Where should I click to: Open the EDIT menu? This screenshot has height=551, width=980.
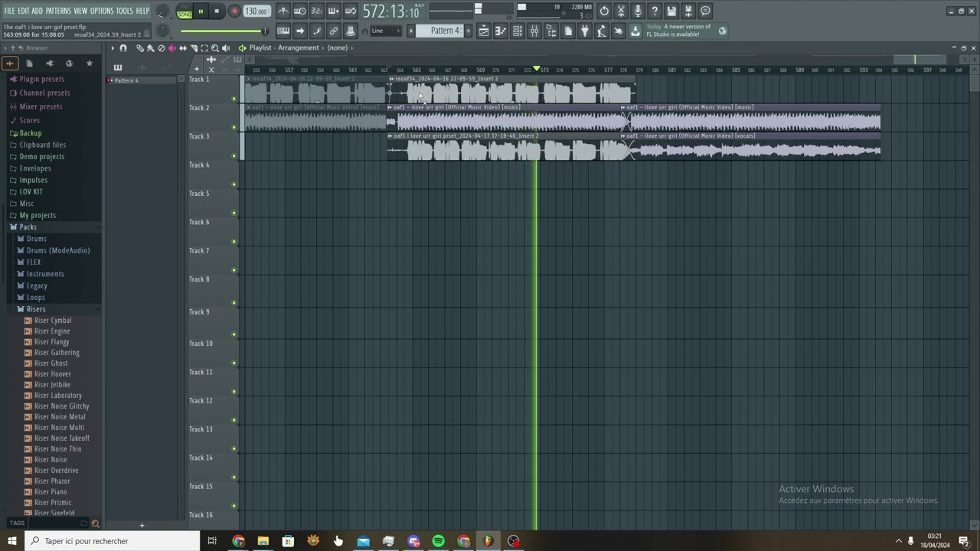[24, 11]
